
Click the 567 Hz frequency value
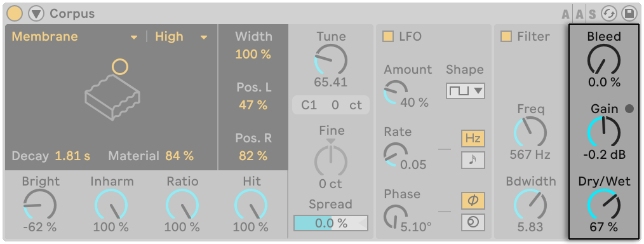(x=530, y=155)
